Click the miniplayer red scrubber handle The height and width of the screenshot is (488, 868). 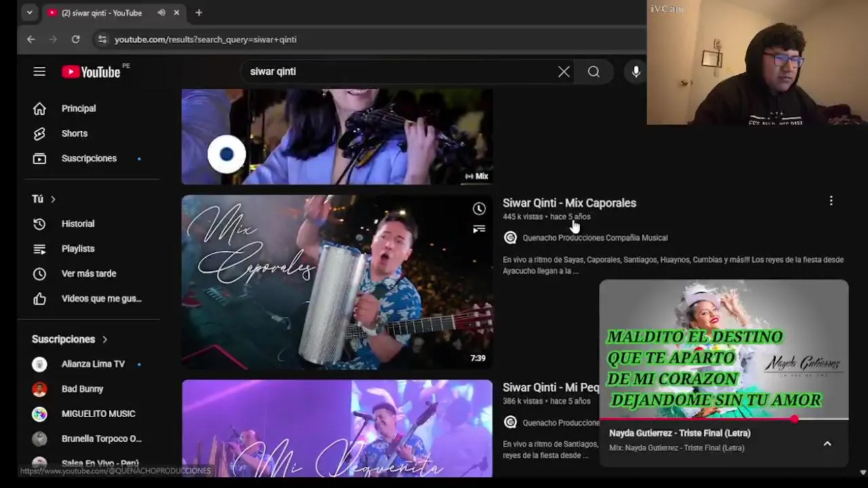795,419
